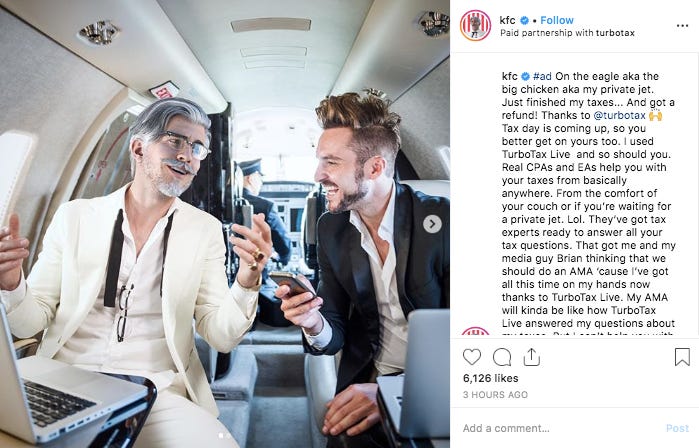Click the Add a comment field

562,428
